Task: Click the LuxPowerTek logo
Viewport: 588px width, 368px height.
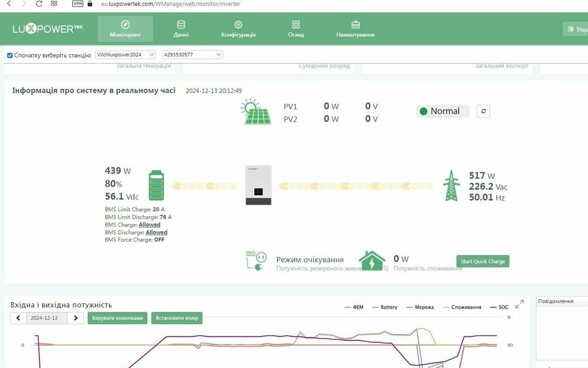Action: (48, 28)
